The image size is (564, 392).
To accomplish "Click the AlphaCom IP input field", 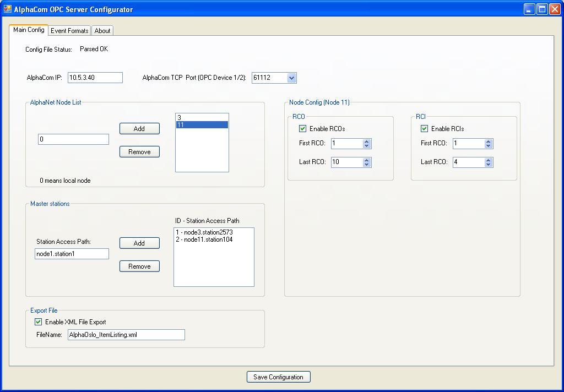I will [95, 78].
